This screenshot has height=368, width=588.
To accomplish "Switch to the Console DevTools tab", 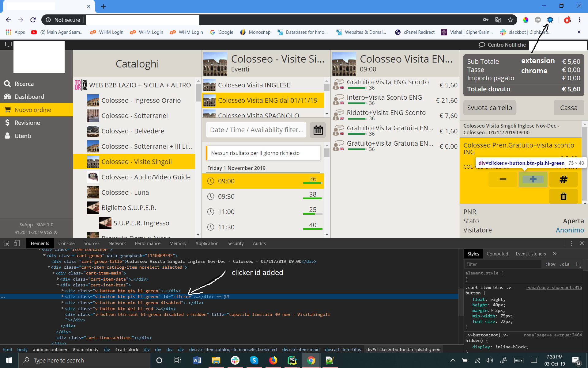I will (x=66, y=243).
